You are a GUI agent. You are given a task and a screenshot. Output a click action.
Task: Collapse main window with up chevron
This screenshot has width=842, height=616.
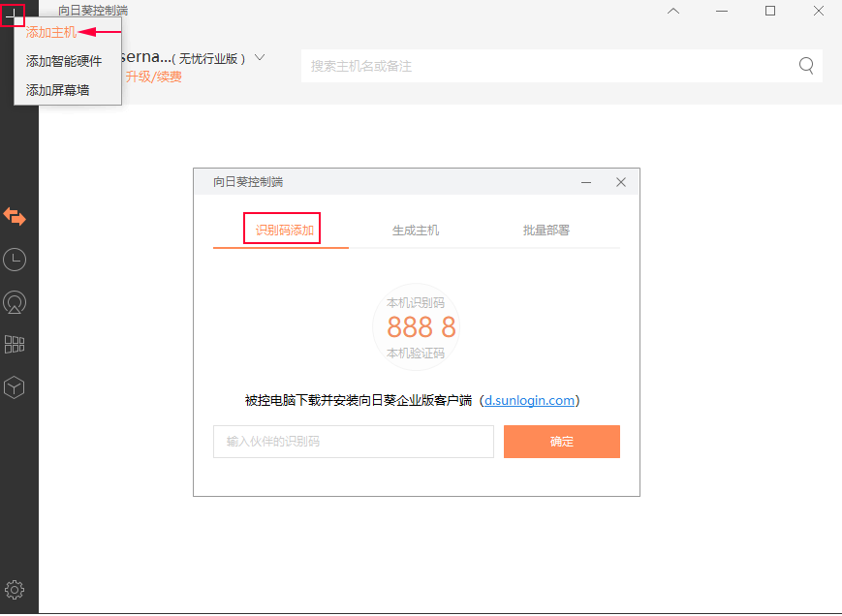point(673,11)
